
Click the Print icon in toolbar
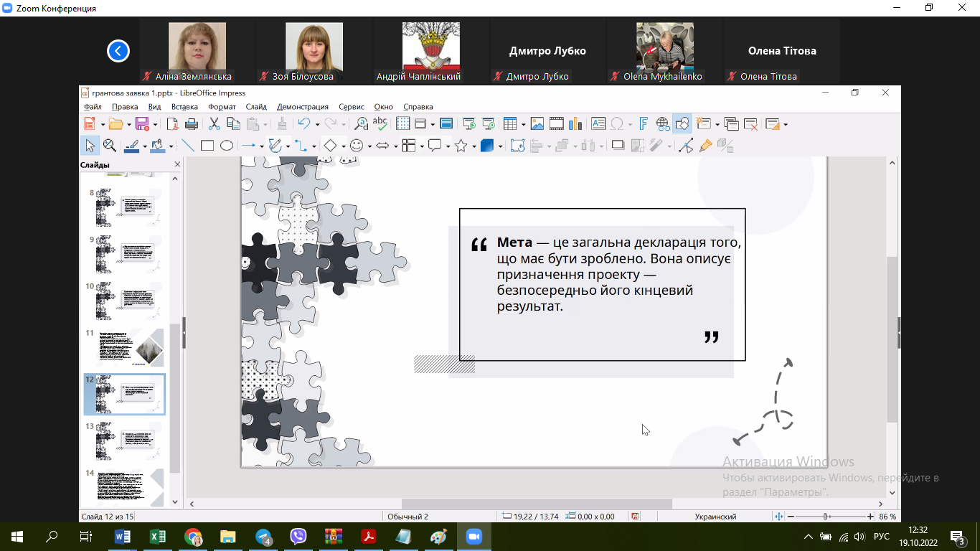coord(192,124)
